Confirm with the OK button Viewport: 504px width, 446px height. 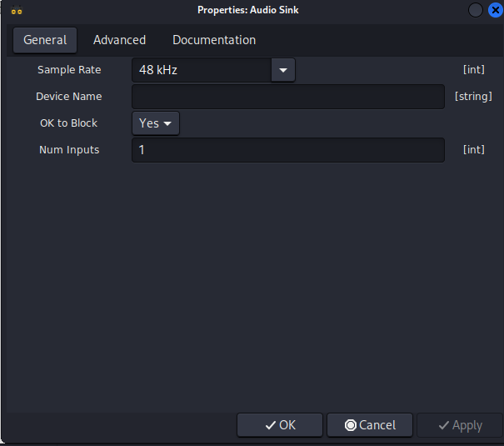coord(280,425)
